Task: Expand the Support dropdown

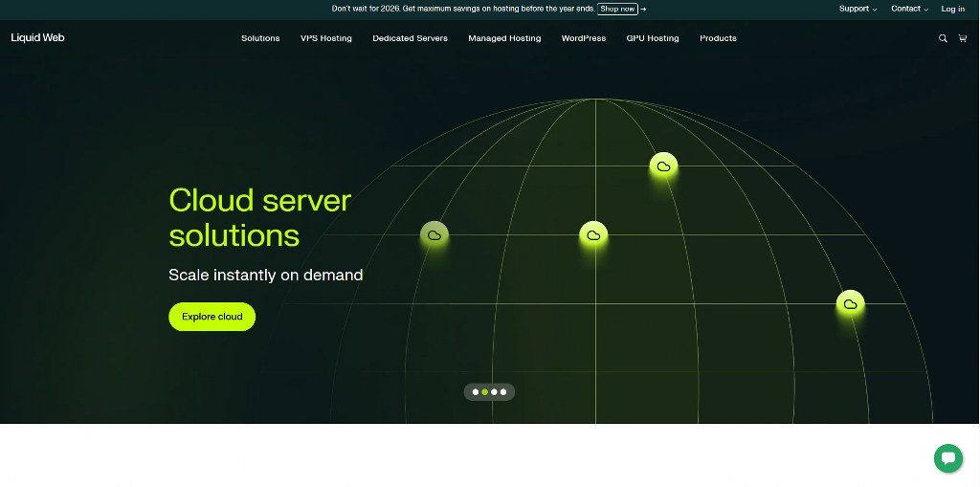Action: pos(857,9)
